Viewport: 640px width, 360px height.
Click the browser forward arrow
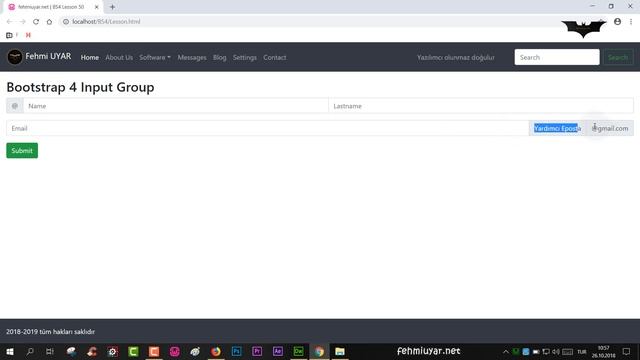tap(22, 22)
